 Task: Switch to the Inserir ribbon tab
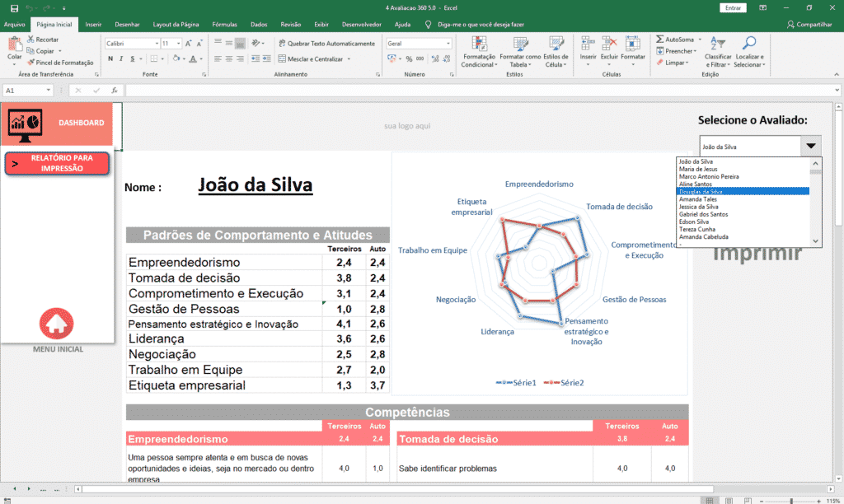(x=93, y=24)
